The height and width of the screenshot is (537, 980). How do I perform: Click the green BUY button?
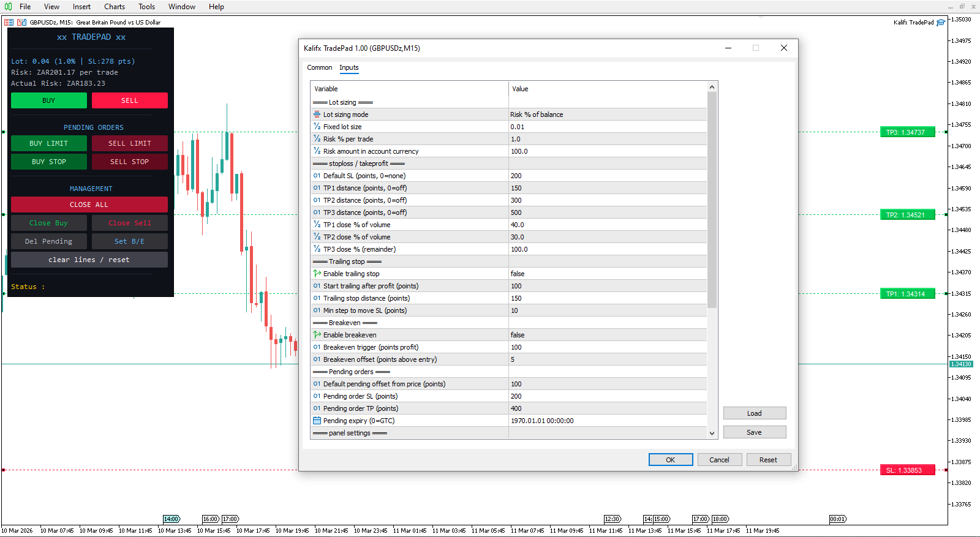[49, 100]
